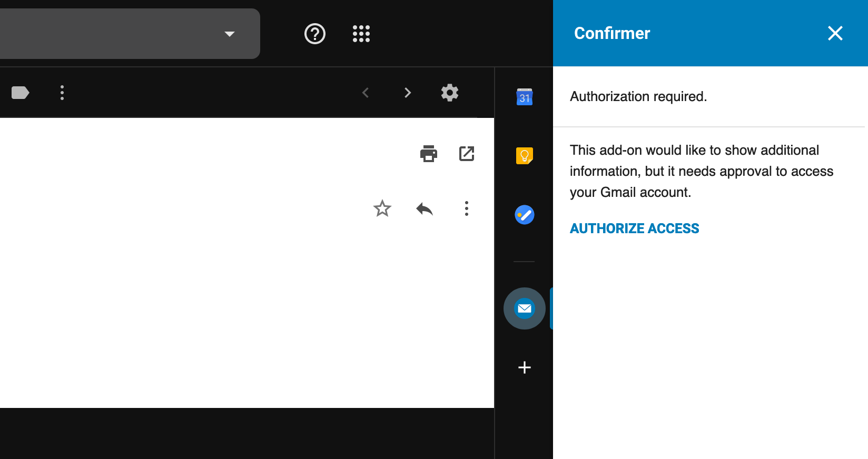Screen dimensions: 868x459
Task: Open Google Tasks in the side panel
Action: pos(525,215)
